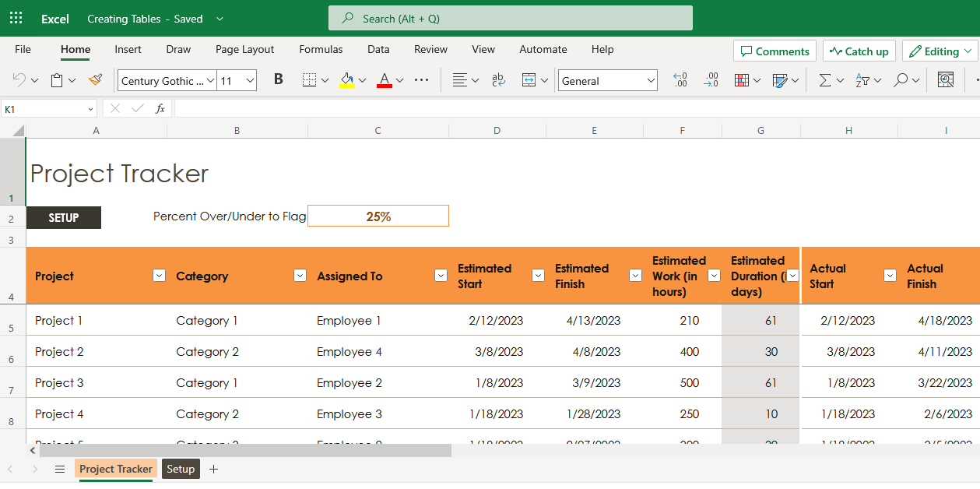Open the File menu
This screenshot has height=489, width=980.
23,49
